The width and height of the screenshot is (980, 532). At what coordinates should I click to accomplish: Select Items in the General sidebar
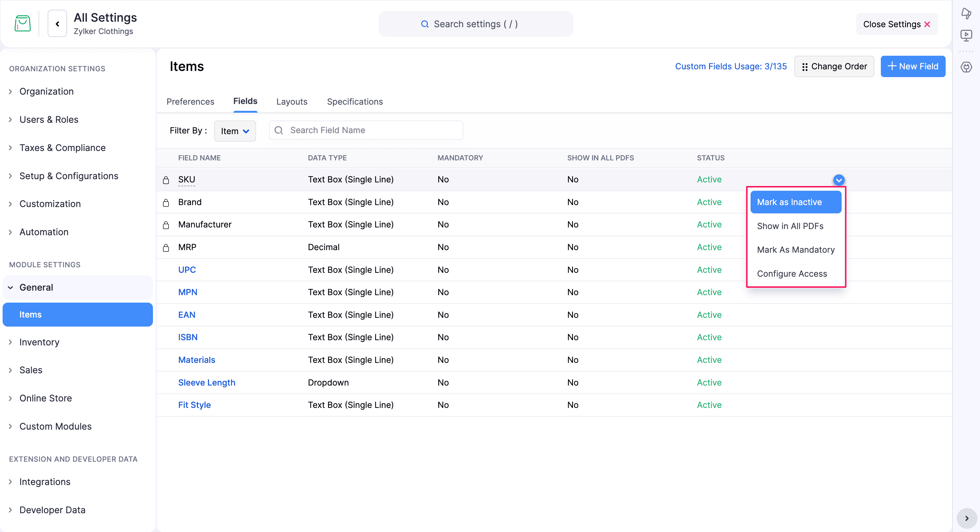[x=77, y=315]
